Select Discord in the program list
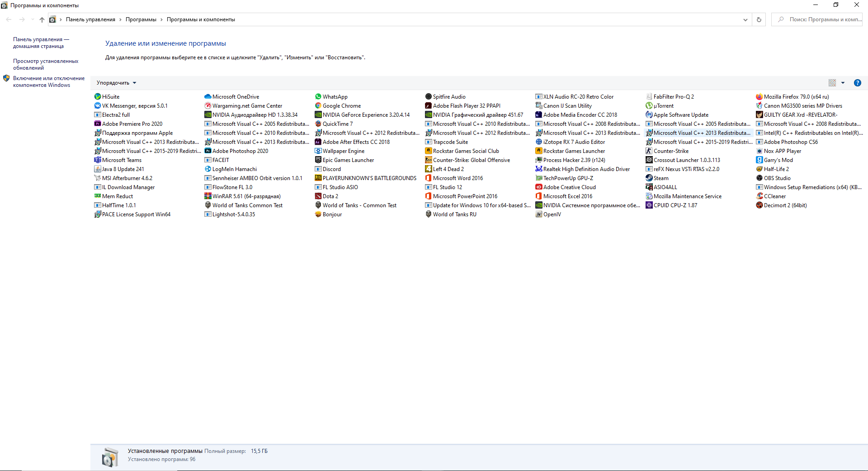 point(328,169)
